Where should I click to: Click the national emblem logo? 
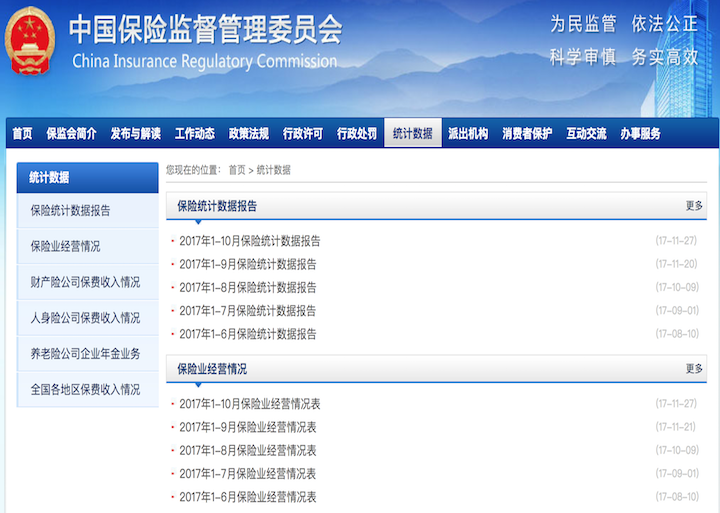pos(30,40)
